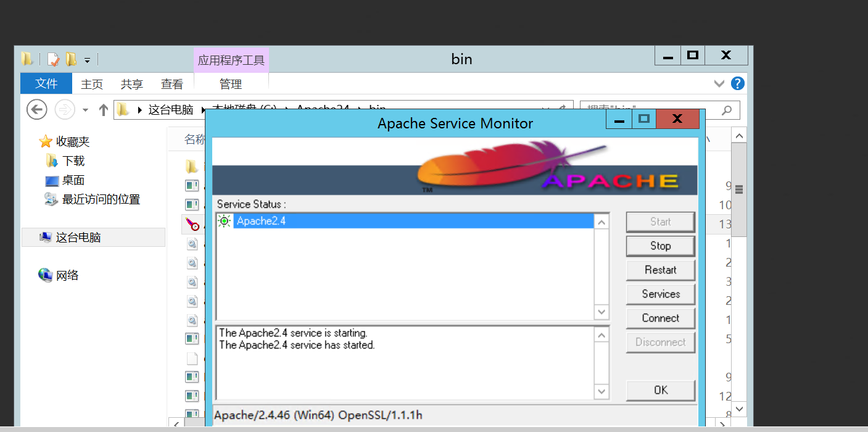
Task: Switch to the 主页 ribbon tab
Action: tap(92, 84)
